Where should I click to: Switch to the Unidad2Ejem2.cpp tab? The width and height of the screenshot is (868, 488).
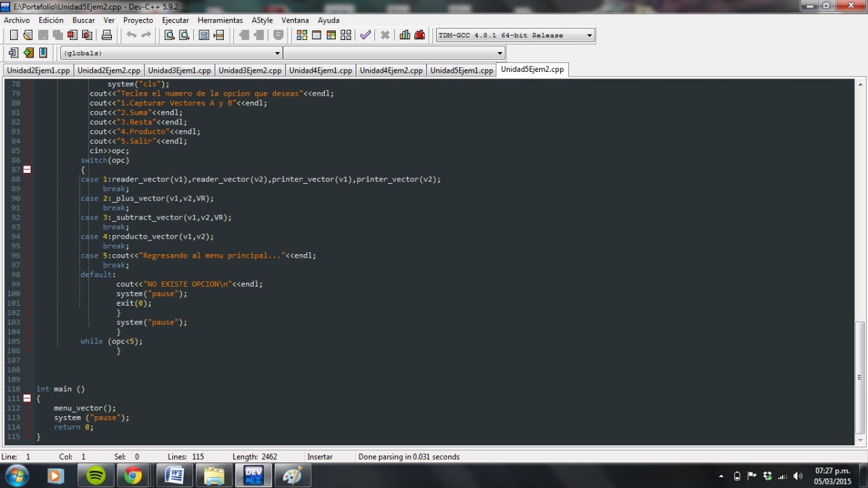pos(108,70)
